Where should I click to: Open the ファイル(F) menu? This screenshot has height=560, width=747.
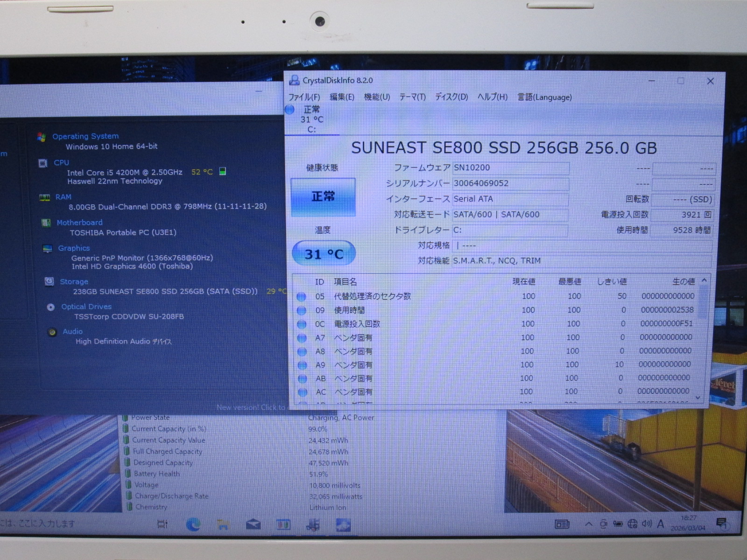coord(304,97)
